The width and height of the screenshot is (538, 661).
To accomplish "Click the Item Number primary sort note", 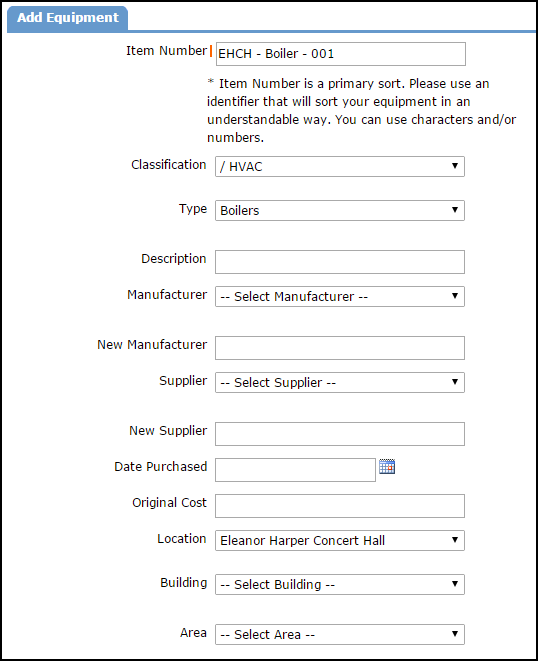I will 361,110.
